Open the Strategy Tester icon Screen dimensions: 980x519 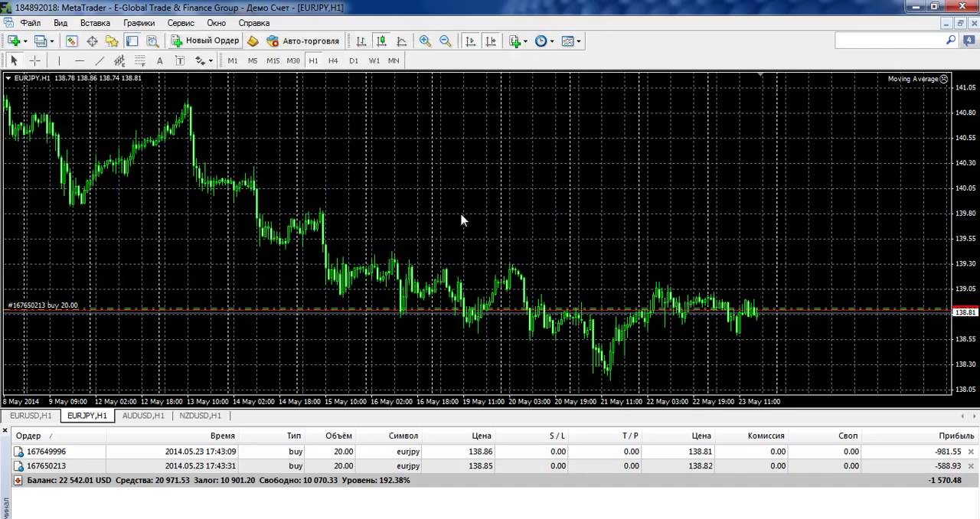point(152,41)
